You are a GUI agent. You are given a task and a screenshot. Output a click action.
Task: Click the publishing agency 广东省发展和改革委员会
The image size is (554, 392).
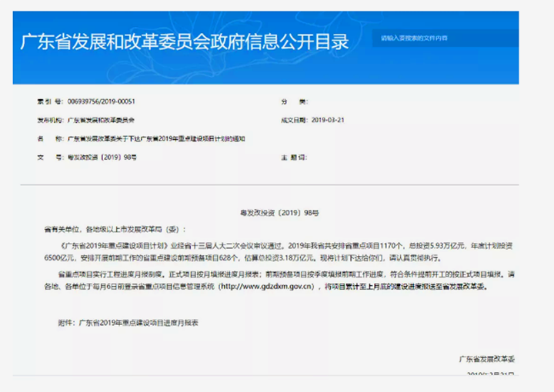(x=101, y=121)
